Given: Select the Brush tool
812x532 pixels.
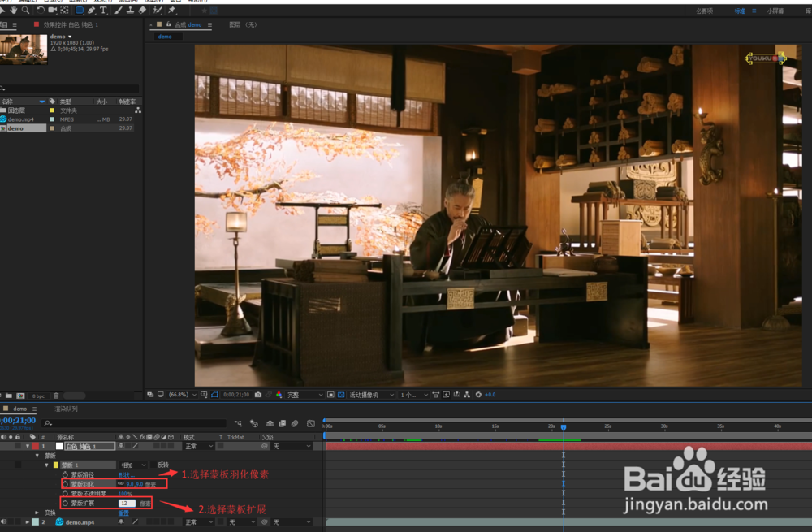Looking at the screenshot, I should click(119, 10).
